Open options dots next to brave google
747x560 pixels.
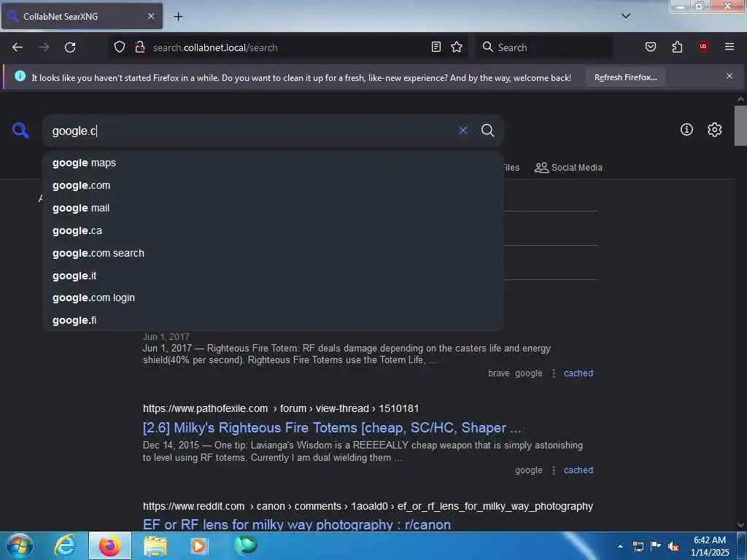[x=553, y=373]
